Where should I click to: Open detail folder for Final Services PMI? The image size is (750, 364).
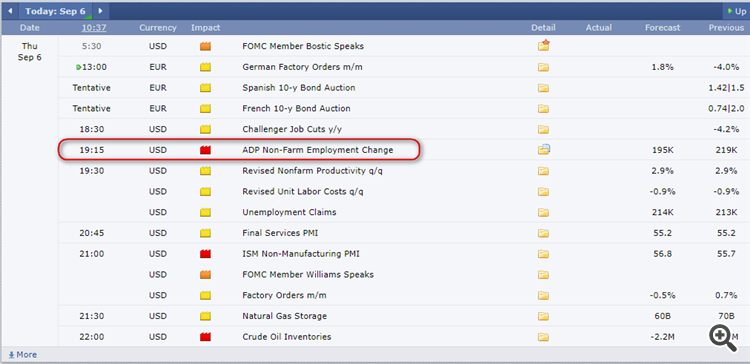543,233
